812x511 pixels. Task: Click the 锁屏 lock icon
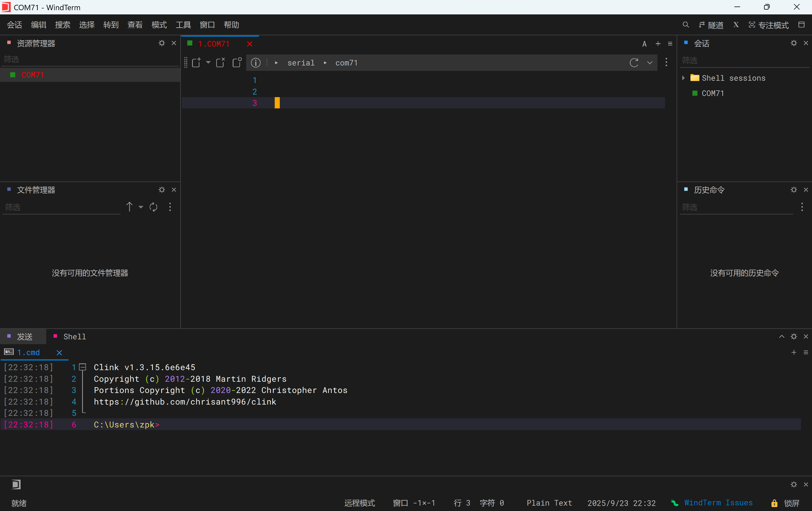774,503
